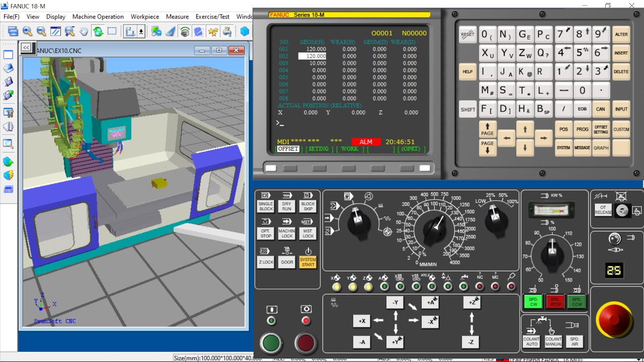Collapse the panel with the << button

coord(26,48)
